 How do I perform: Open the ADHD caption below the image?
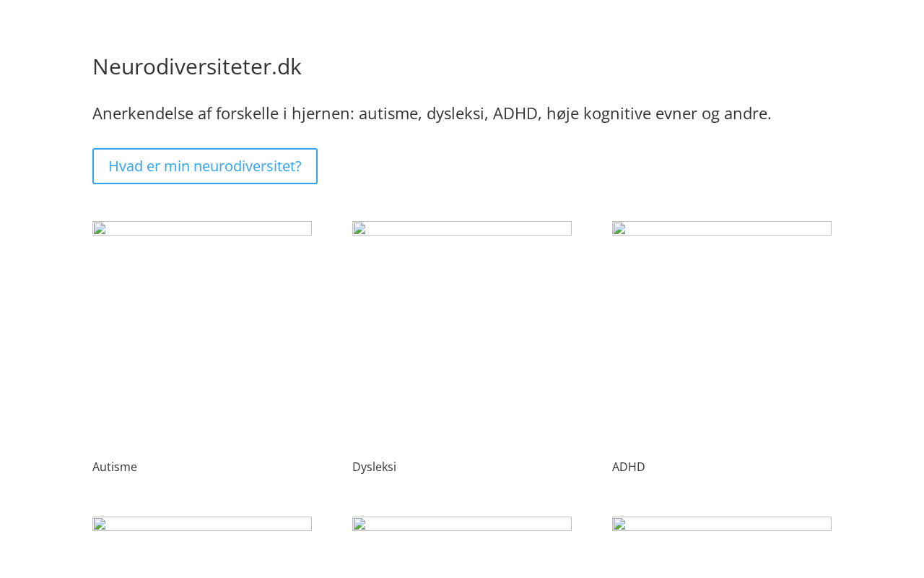628,467
